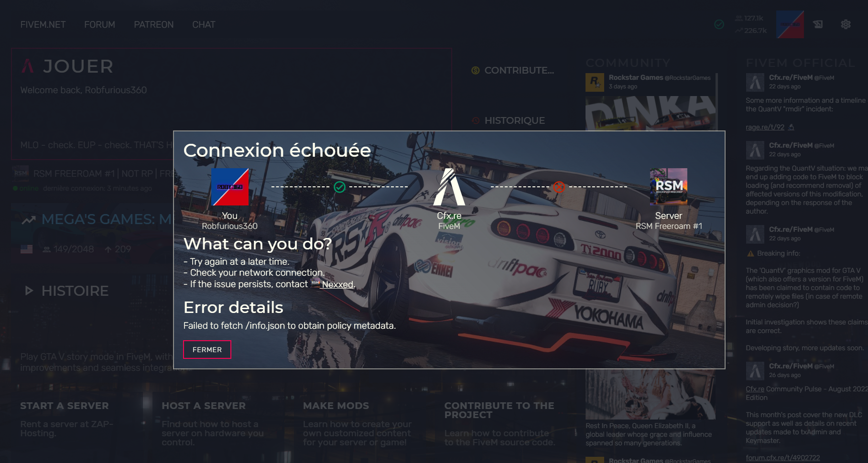
Task: Click the CONTRIBUTE TO THE PROJECT card
Action: [x=500, y=424]
